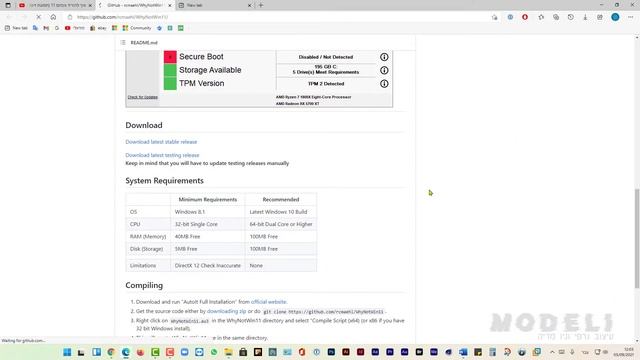Screen dimensions: 640x360
Task: Open the browser settings ellipsis menu
Action: (x=630, y=17)
